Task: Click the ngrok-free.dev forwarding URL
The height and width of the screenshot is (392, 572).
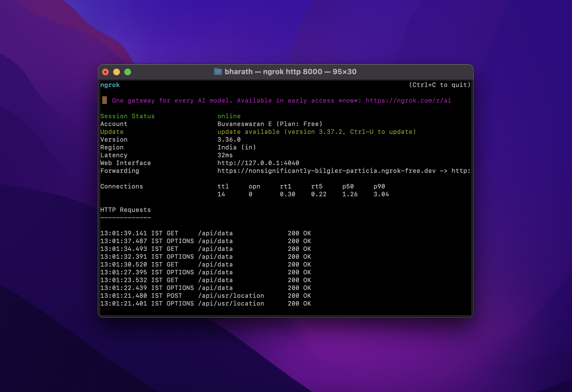Action: pos(326,171)
